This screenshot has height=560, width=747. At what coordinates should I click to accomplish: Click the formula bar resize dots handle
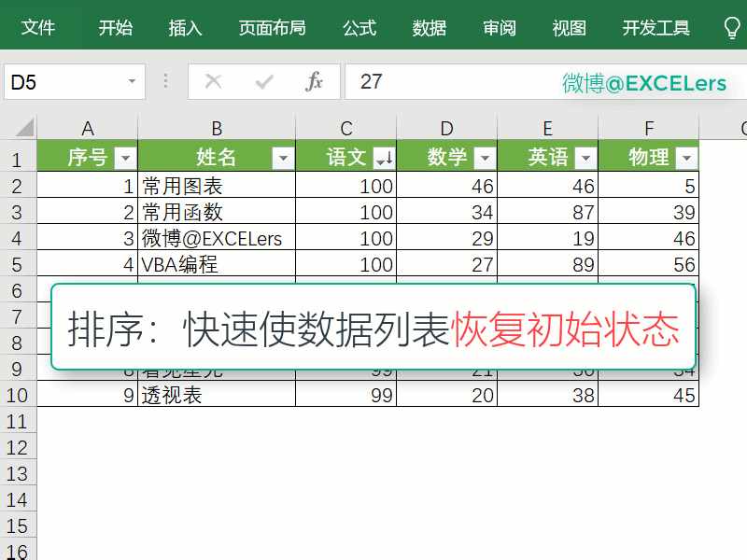coord(167,82)
